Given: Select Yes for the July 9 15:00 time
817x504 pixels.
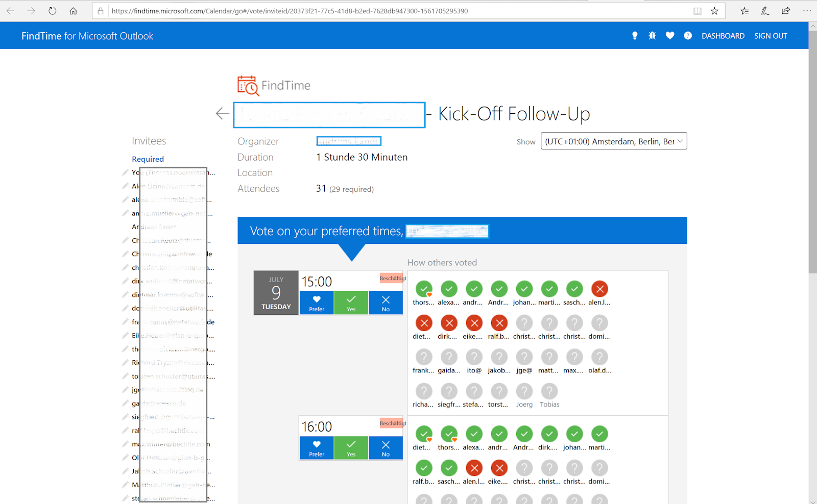Looking at the screenshot, I should coord(351,303).
